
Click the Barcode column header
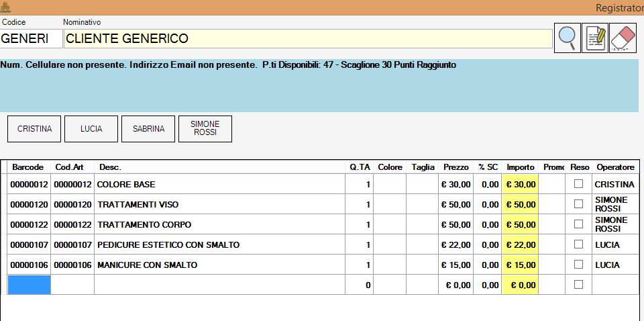point(28,167)
